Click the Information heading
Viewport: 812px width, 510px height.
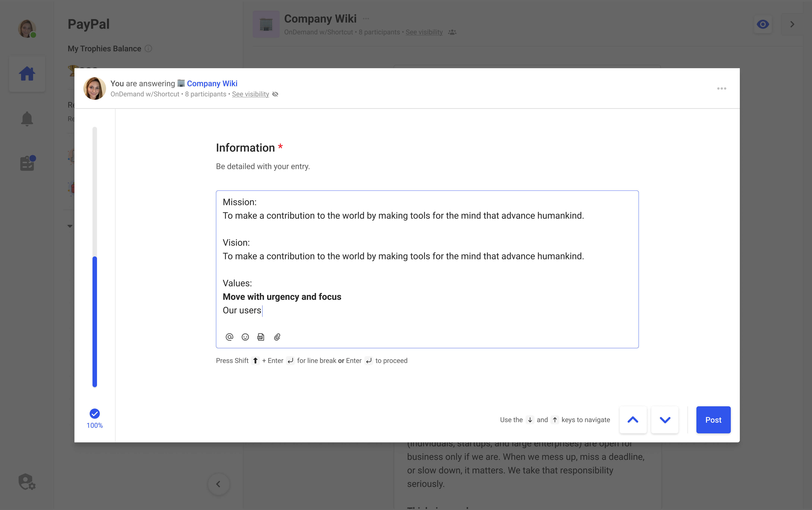click(245, 148)
